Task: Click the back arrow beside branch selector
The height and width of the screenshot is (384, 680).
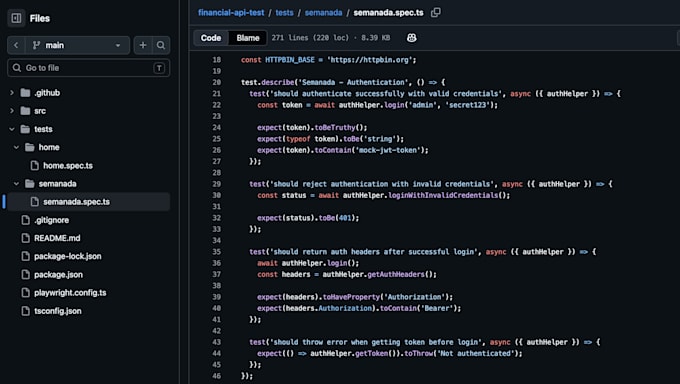Action: pos(16,45)
